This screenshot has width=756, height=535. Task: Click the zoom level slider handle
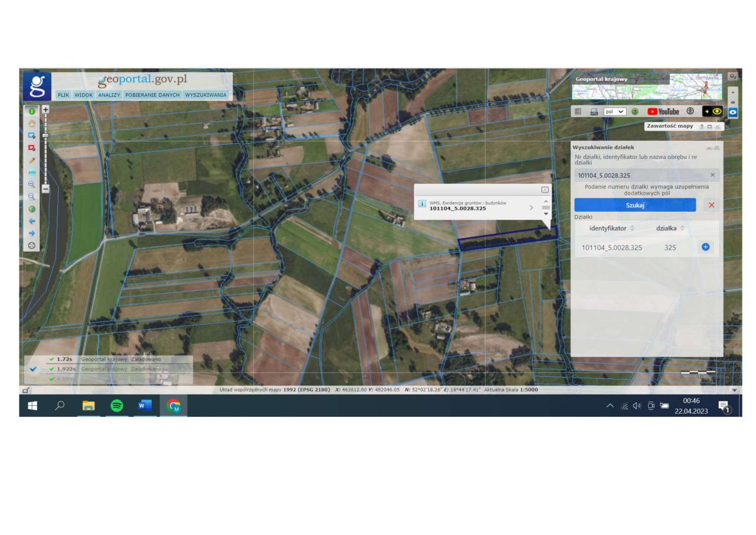[x=45, y=135]
